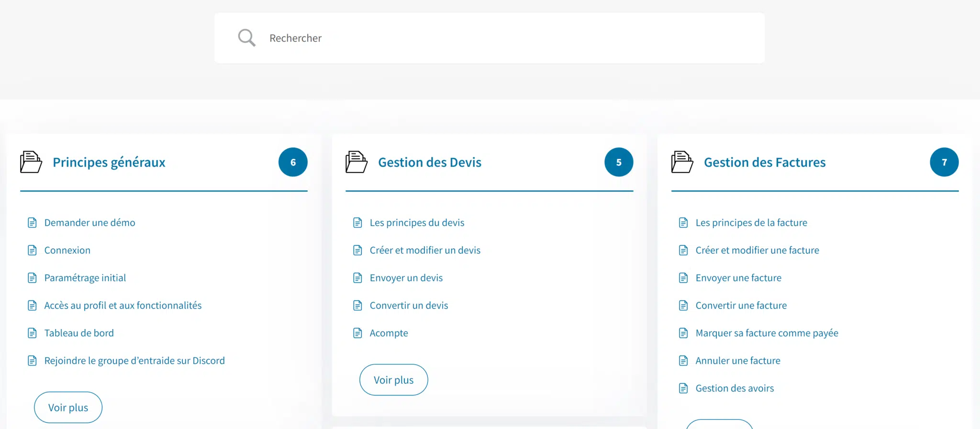Click the count badge 5 on Gestion des Devis
Image resolution: width=980 pixels, height=429 pixels.
(x=619, y=162)
